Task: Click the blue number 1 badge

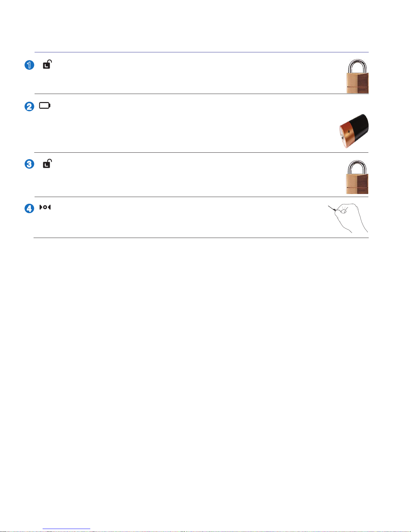Action: (x=30, y=65)
